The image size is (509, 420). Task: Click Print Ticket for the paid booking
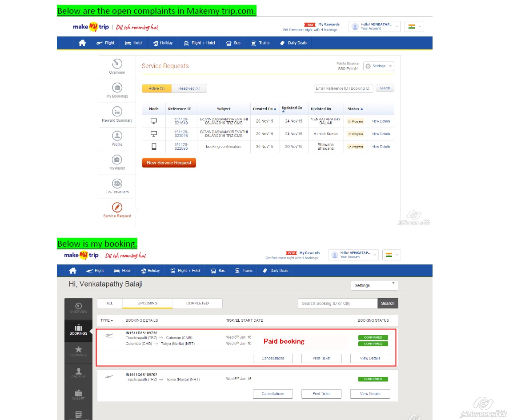pyautogui.click(x=321, y=358)
